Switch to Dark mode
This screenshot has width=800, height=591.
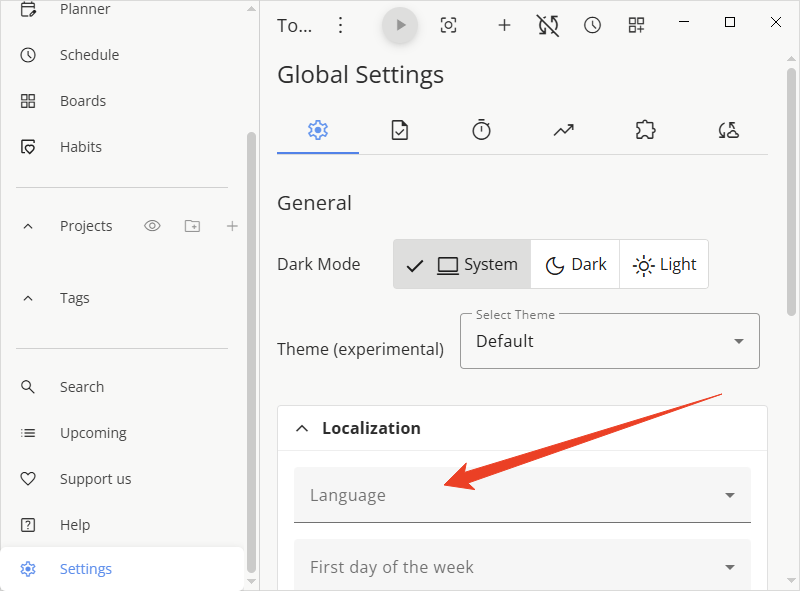[x=575, y=264]
